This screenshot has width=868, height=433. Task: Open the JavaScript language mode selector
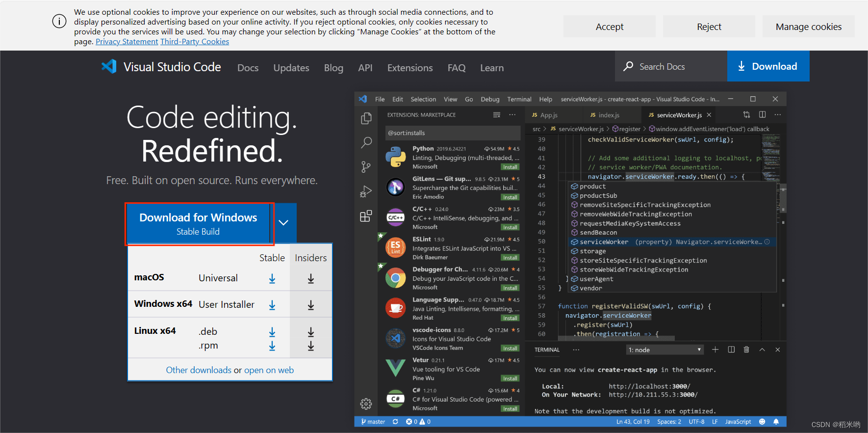(738, 422)
